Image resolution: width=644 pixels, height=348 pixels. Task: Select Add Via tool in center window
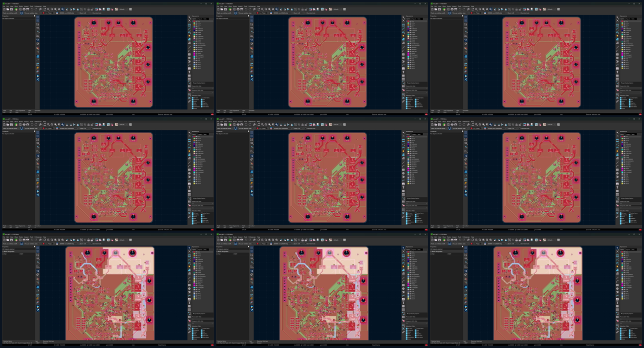404,151
